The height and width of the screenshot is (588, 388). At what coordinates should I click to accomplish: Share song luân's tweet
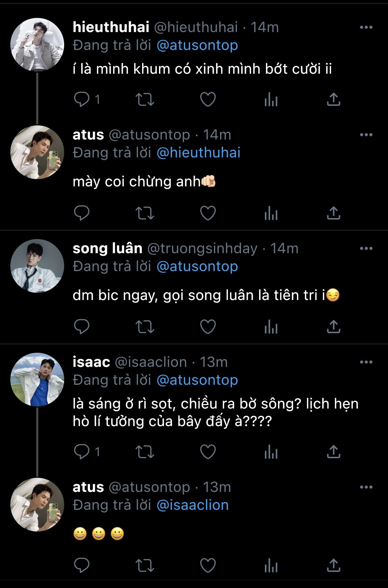(x=333, y=327)
